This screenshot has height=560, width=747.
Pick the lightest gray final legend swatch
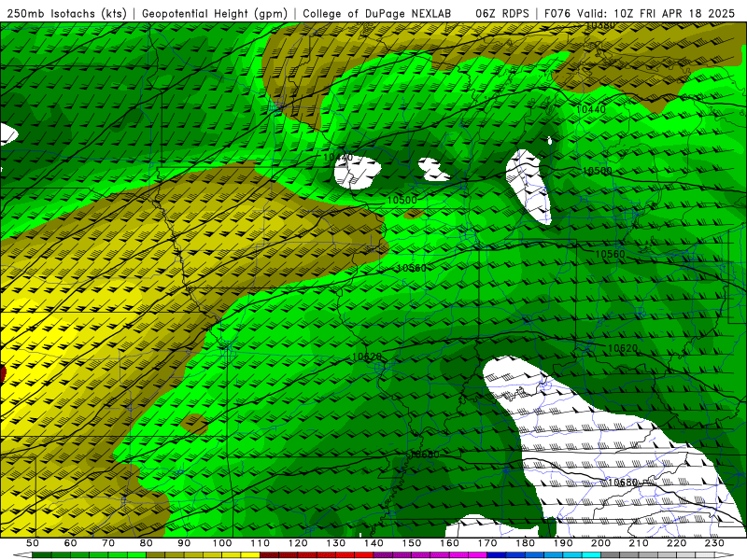[705, 555]
